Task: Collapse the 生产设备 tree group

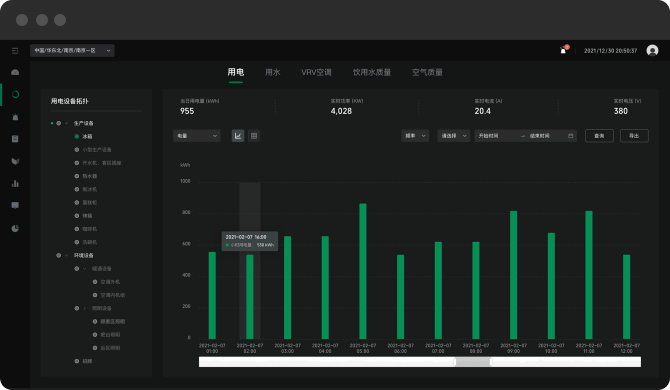Action: pos(67,123)
